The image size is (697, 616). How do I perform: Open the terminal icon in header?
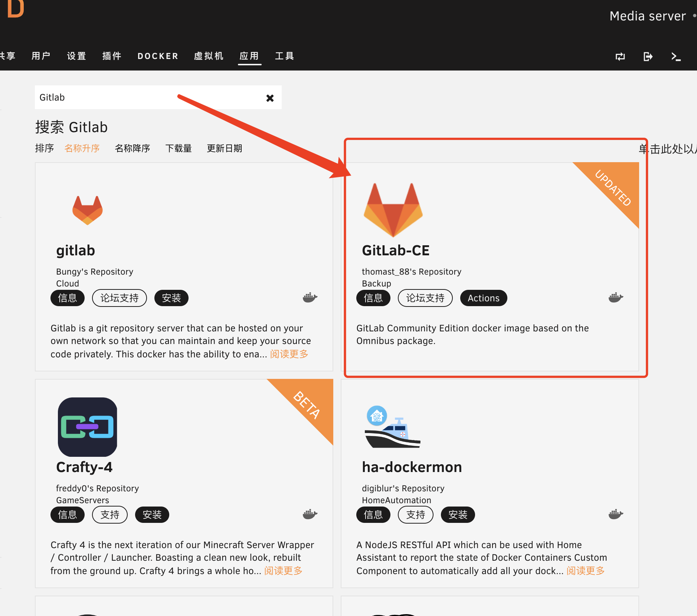coord(676,56)
